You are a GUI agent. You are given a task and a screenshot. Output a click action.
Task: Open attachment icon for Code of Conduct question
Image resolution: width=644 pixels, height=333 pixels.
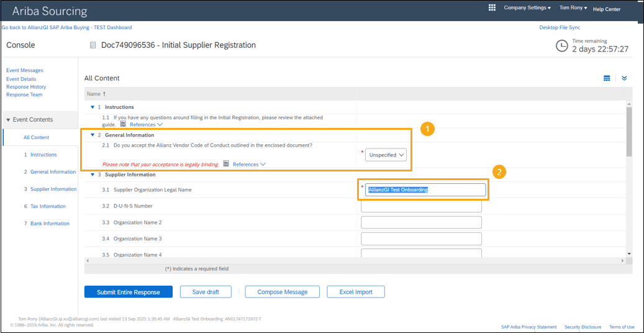(226, 163)
